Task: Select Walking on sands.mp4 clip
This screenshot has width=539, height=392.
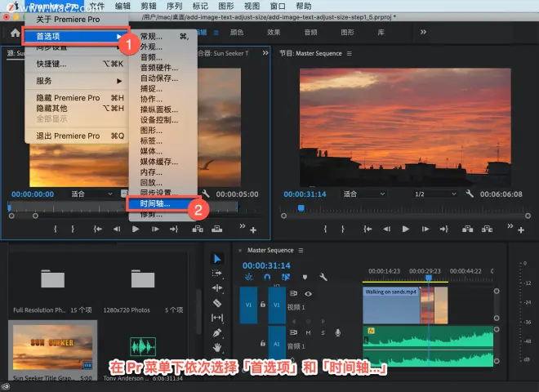Action: pos(391,305)
